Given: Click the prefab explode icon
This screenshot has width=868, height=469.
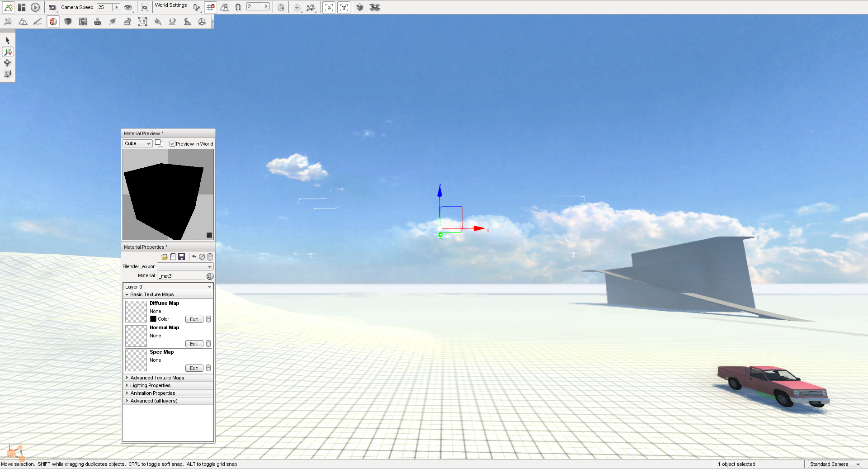Looking at the screenshot, I should click(375, 7).
